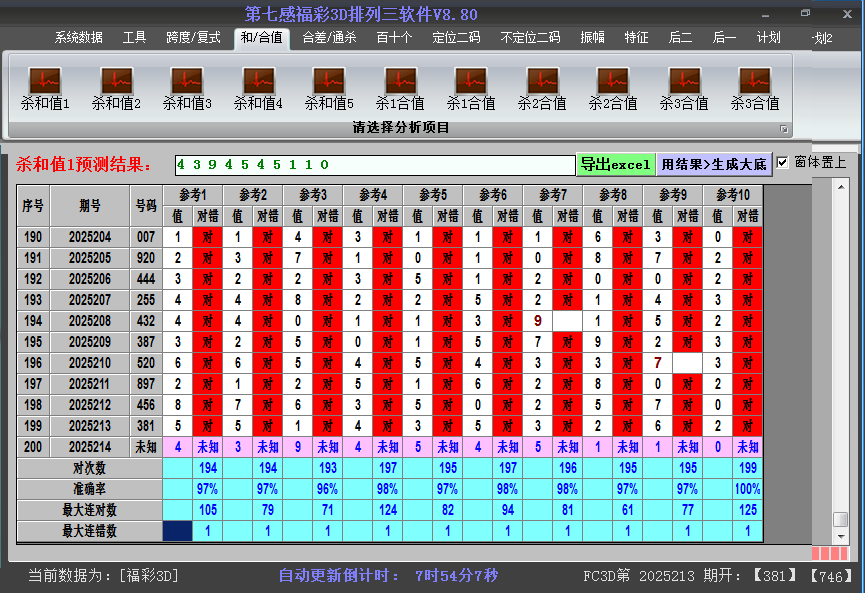Select the 2025208 period cell
The image size is (865, 593).
[90, 321]
